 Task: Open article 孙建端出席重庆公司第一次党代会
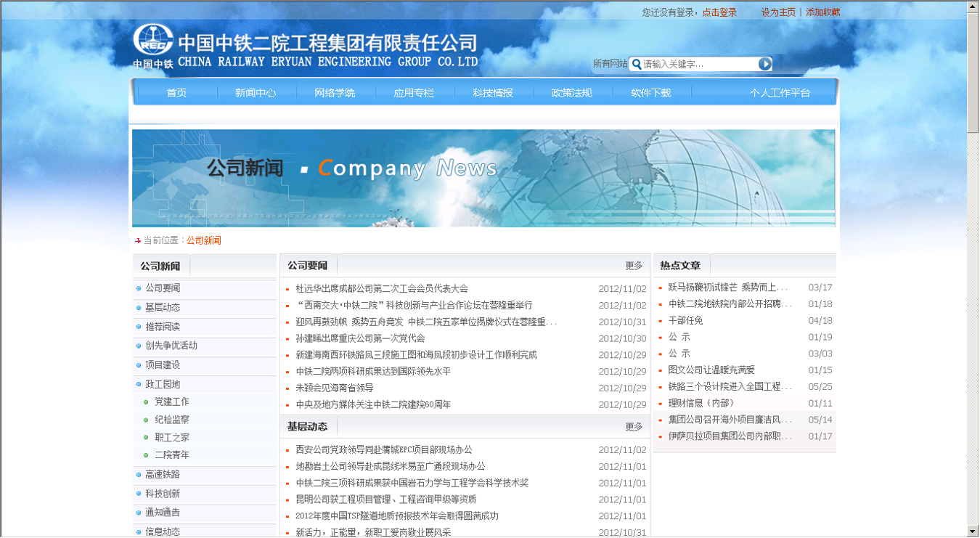point(360,338)
